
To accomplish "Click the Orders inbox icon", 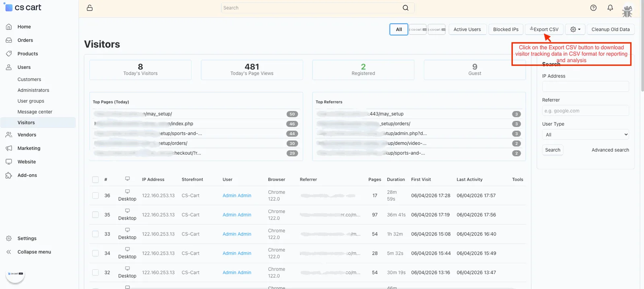I will 9,40.
